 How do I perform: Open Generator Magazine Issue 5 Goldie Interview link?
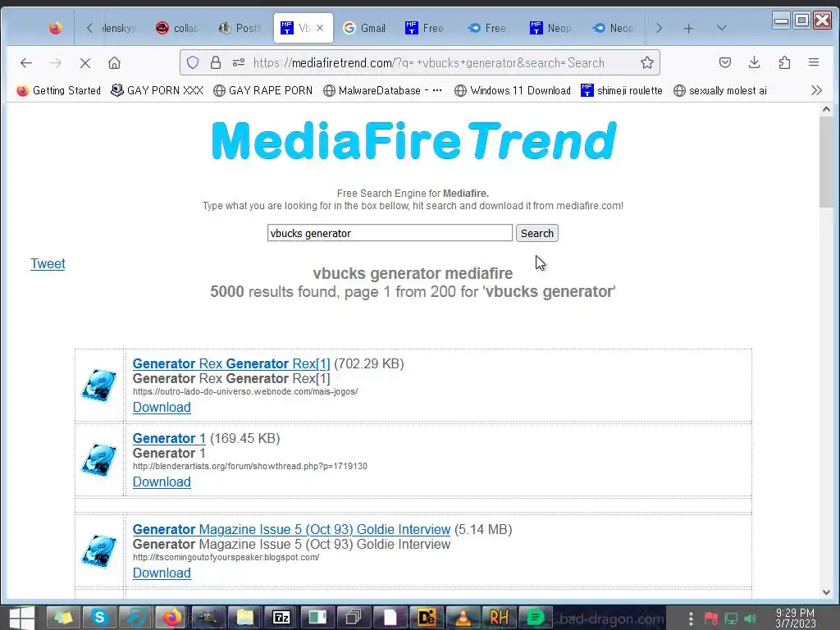click(x=291, y=529)
